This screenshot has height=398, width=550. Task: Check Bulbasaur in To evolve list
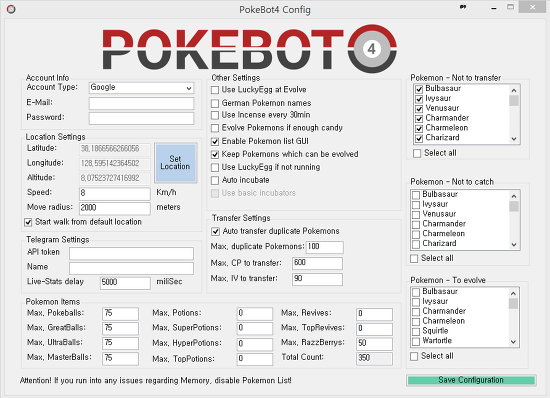pyautogui.click(x=416, y=292)
